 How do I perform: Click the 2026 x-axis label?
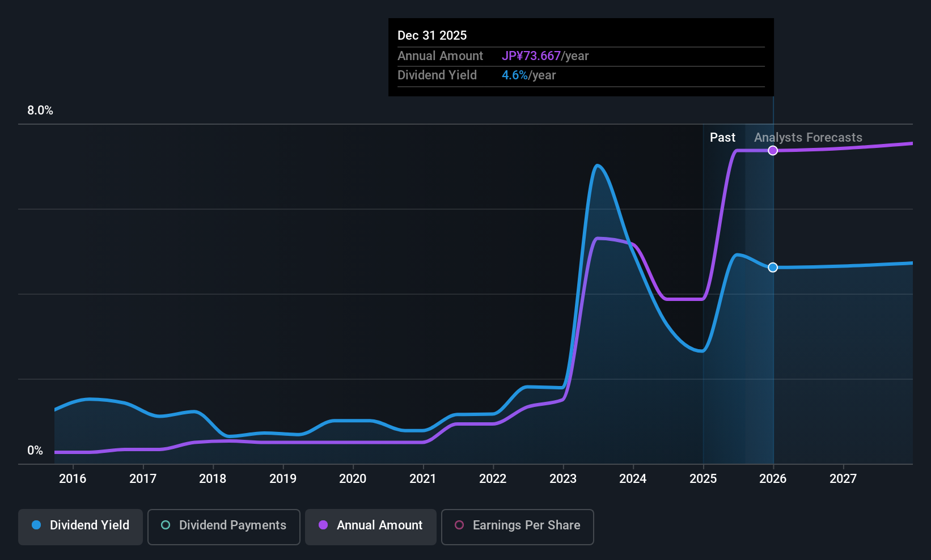[x=773, y=478]
